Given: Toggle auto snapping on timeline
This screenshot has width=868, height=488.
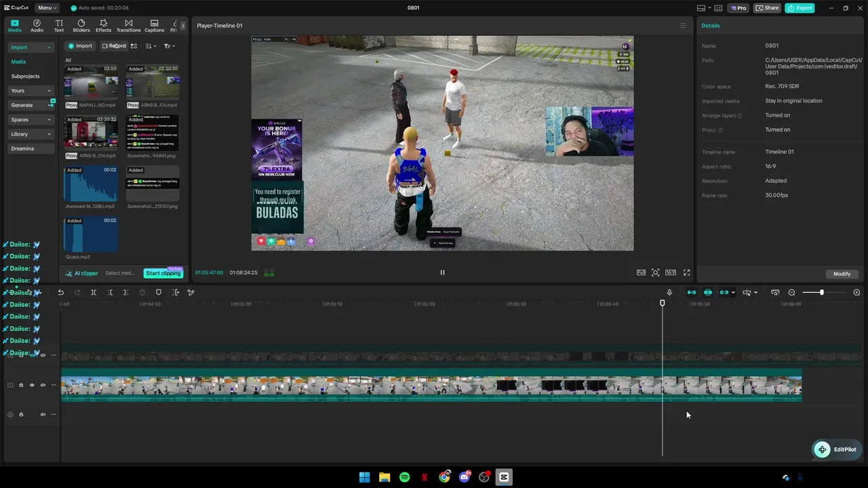Looking at the screenshot, I should coord(708,292).
